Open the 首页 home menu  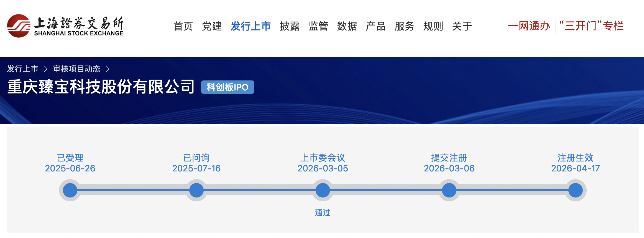click(183, 26)
